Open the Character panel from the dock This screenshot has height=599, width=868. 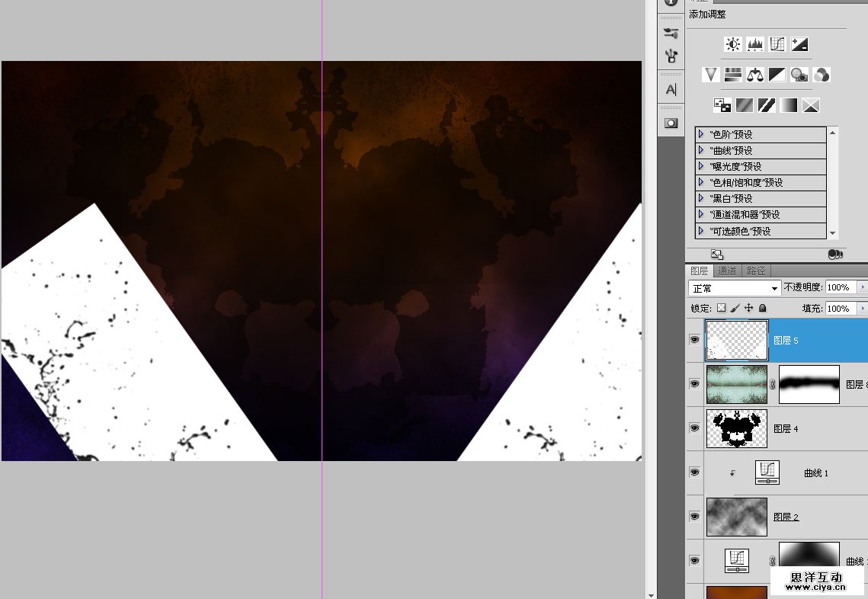click(x=671, y=90)
